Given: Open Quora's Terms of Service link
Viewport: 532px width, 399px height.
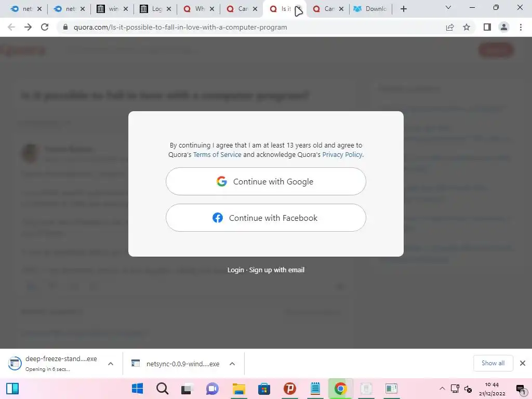Looking at the screenshot, I should pos(217,155).
